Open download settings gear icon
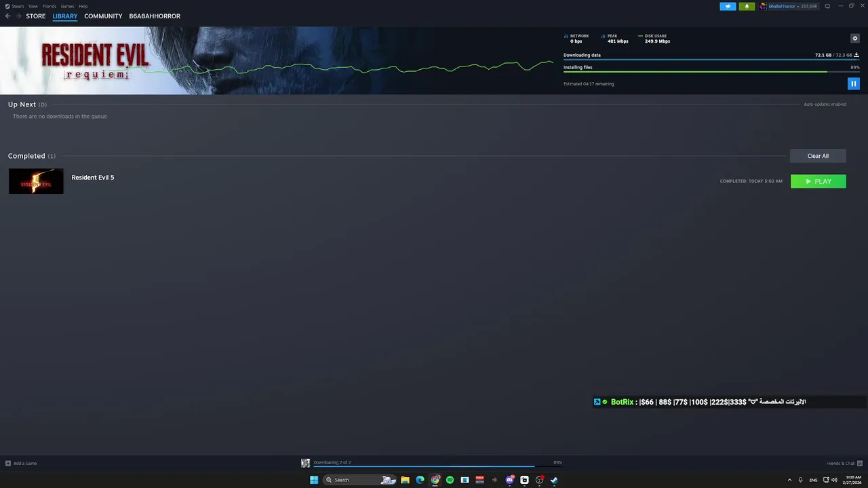868x488 pixels. [854, 39]
